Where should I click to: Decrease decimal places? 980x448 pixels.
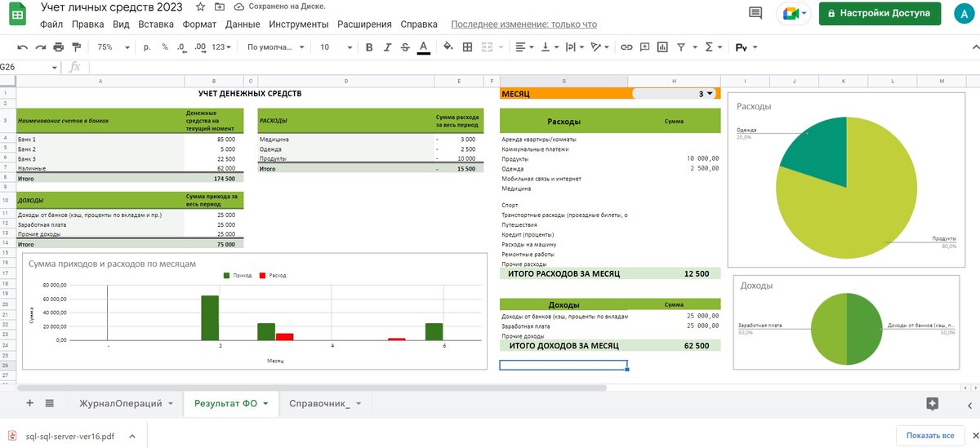coord(182,47)
